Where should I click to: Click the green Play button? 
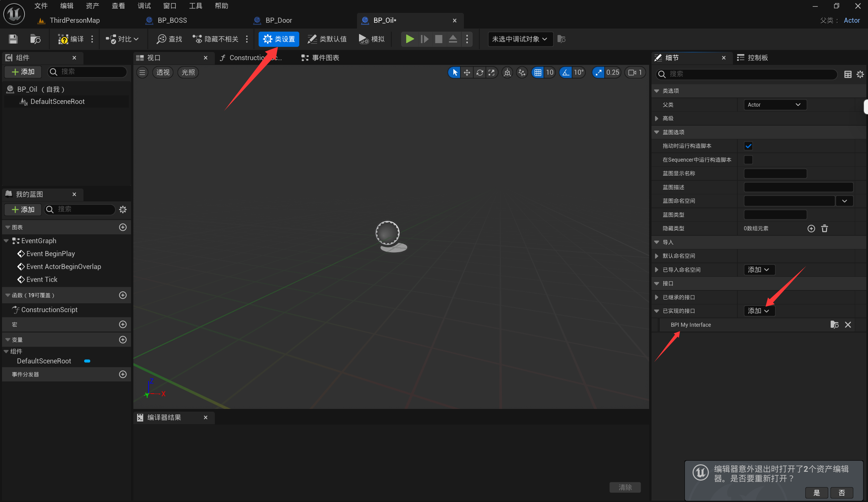pyautogui.click(x=410, y=39)
